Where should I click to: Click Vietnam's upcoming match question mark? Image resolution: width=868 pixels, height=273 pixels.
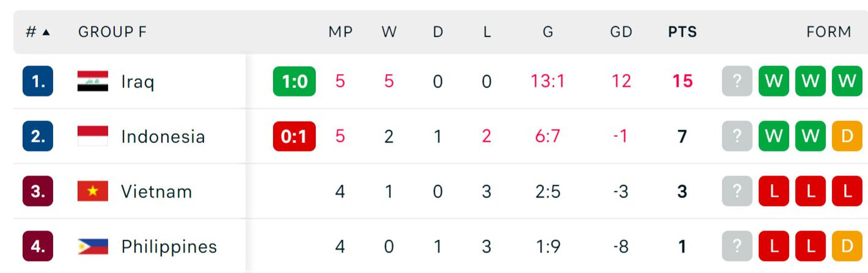point(737,191)
